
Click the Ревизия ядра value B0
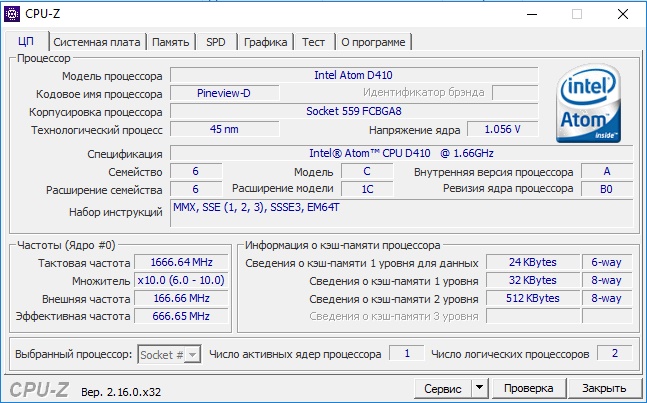(x=607, y=189)
